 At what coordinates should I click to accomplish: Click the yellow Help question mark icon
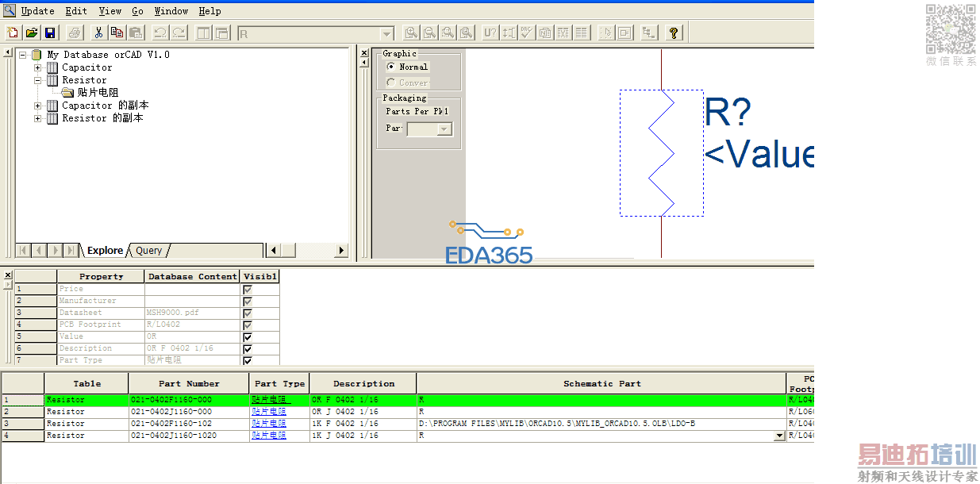(674, 33)
